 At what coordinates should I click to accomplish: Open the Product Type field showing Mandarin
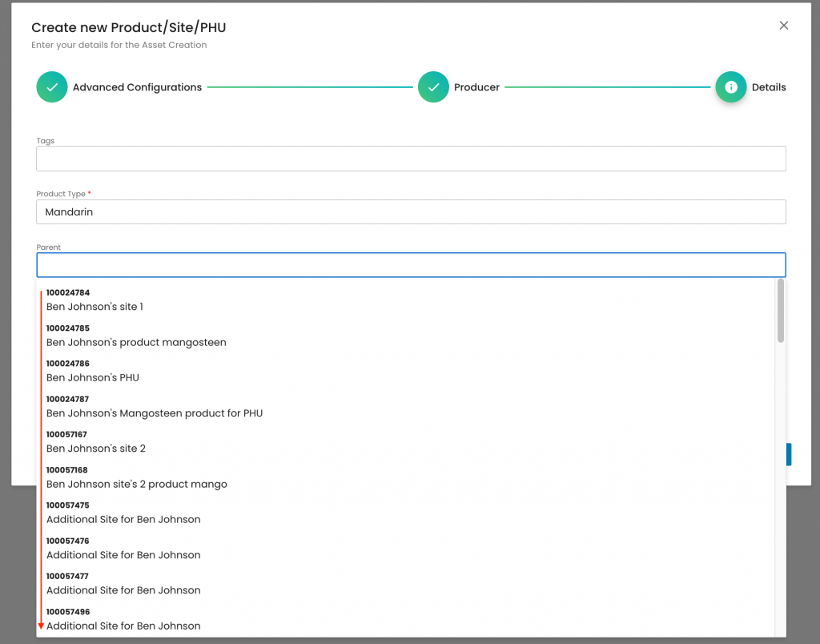(x=411, y=212)
